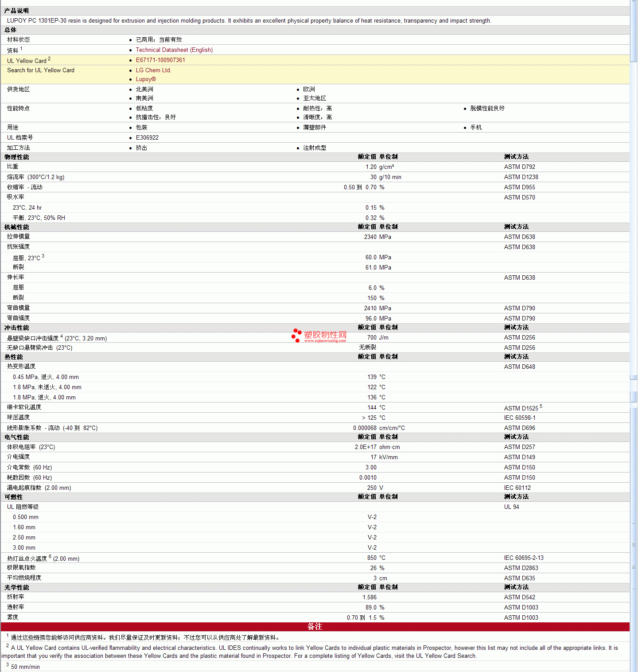This screenshot has height=672, width=638.
Task: Click the IEC 60695-2-13 test method cell
Action: (x=524, y=558)
